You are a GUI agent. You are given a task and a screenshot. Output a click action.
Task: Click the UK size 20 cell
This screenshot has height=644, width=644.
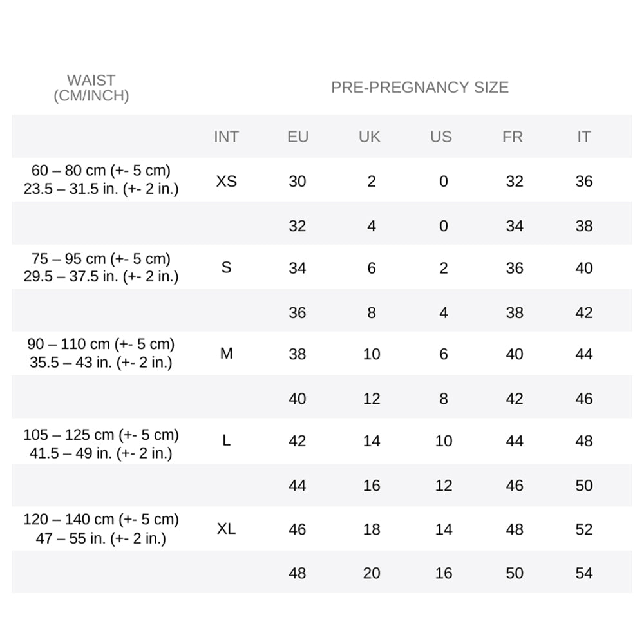(x=372, y=573)
